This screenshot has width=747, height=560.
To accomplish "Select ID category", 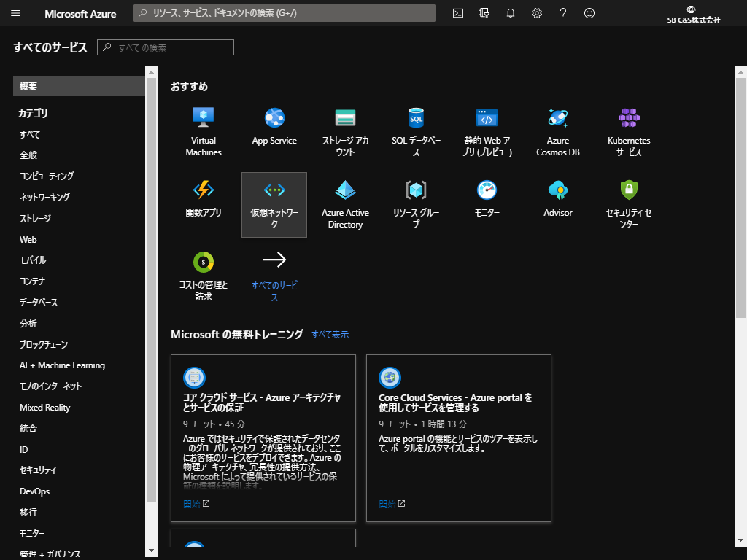I will coord(24,449).
